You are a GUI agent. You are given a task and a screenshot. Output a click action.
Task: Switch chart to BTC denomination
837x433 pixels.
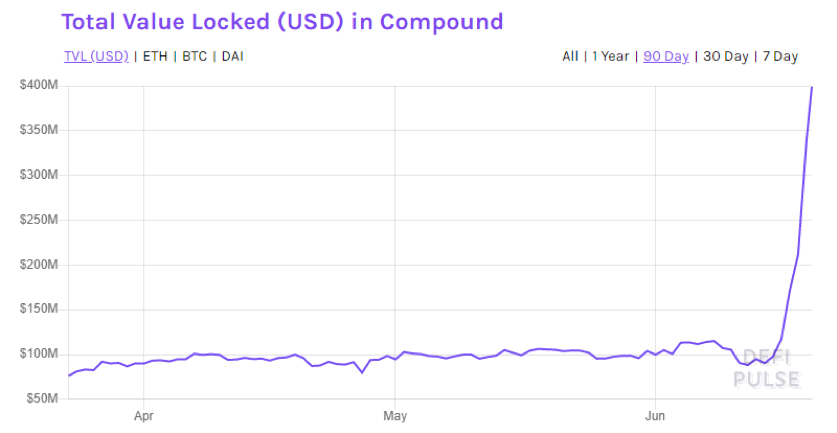195,57
